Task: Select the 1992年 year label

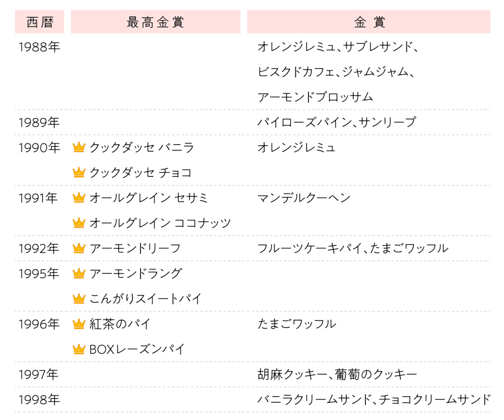Action: click(x=39, y=248)
